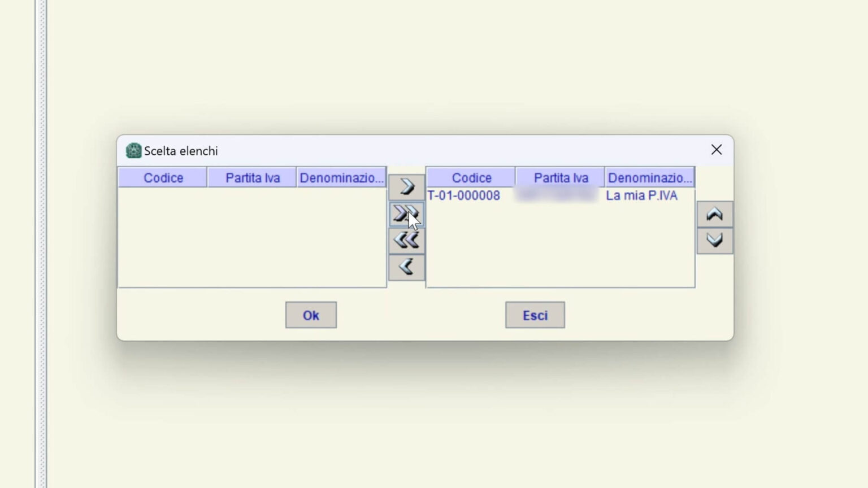The width and height of the screenshot is (868, 488).
Task: Click the single right arrow to add selected item
Action: pyautogui.click(x=406, y=186)
